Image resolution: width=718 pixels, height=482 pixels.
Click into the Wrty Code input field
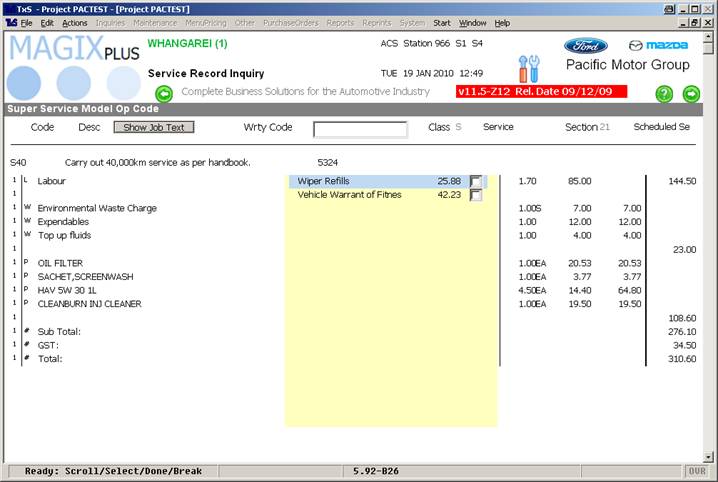pyautogui.click(x=360, y=129)
